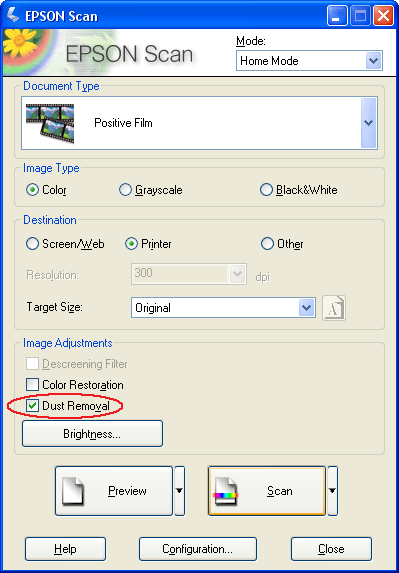Click the target size orientation icon
This screenshot has width=399, height=573.
334,308
